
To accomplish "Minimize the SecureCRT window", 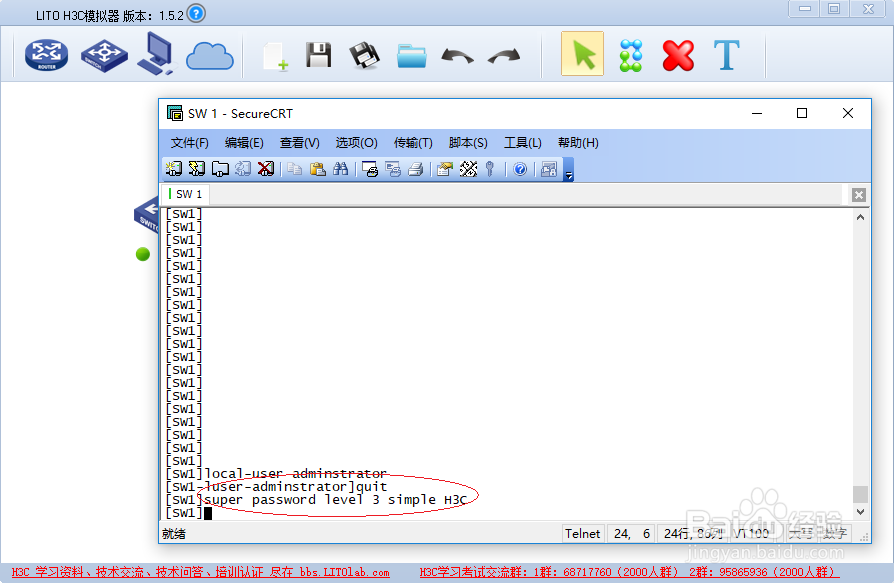I will point(757,113).
